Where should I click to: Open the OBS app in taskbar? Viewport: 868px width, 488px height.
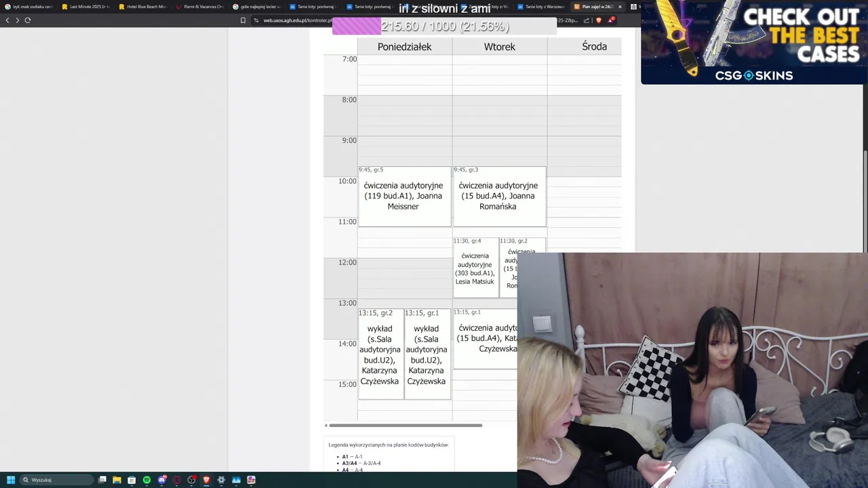192,480
